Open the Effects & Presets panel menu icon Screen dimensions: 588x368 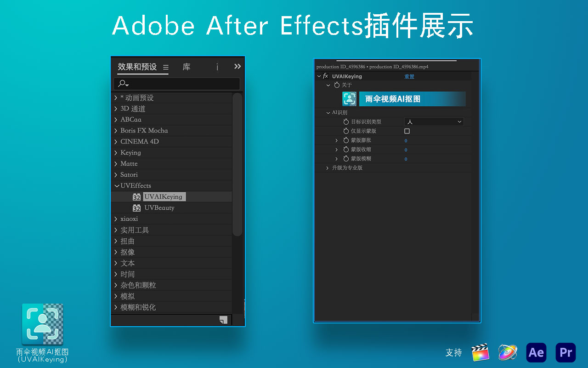coord(166,67)
